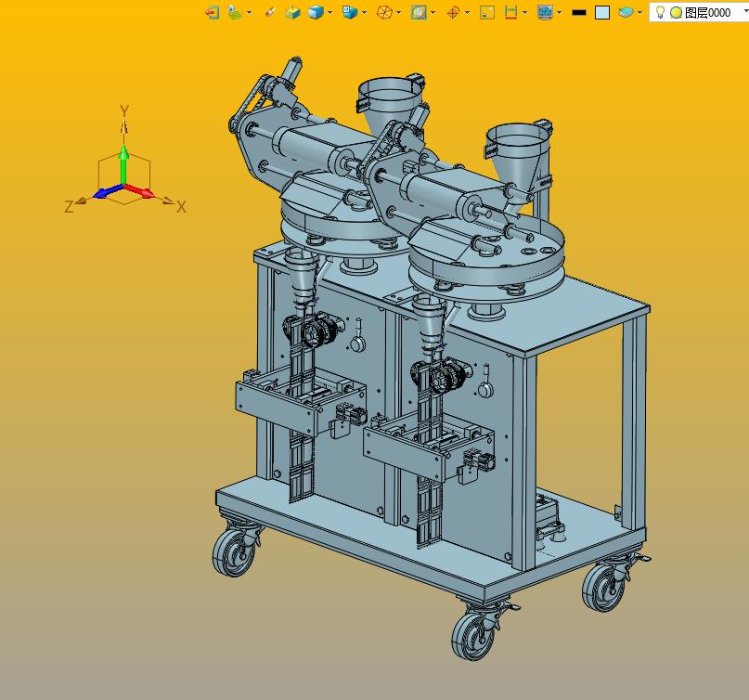This screenshot has height=700, width=749.
Task: Open the layer manager stacked-sheets icon
Action: click(626, 12)
